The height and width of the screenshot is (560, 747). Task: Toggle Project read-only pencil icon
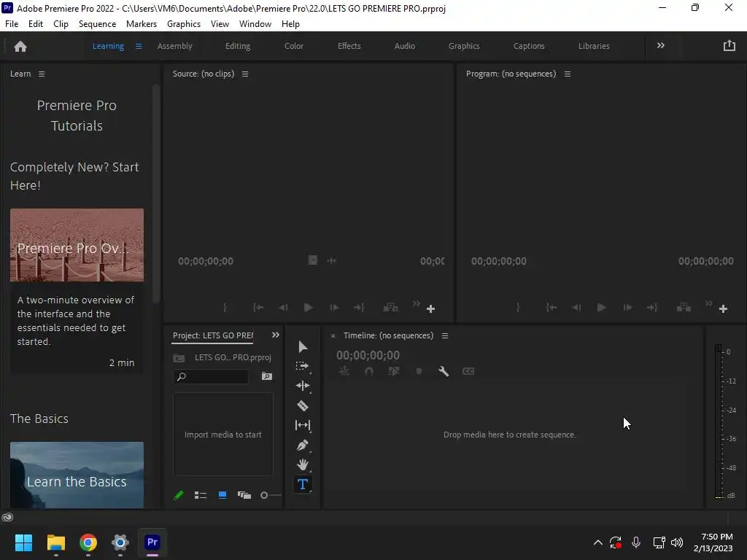[x=179, y=495]
